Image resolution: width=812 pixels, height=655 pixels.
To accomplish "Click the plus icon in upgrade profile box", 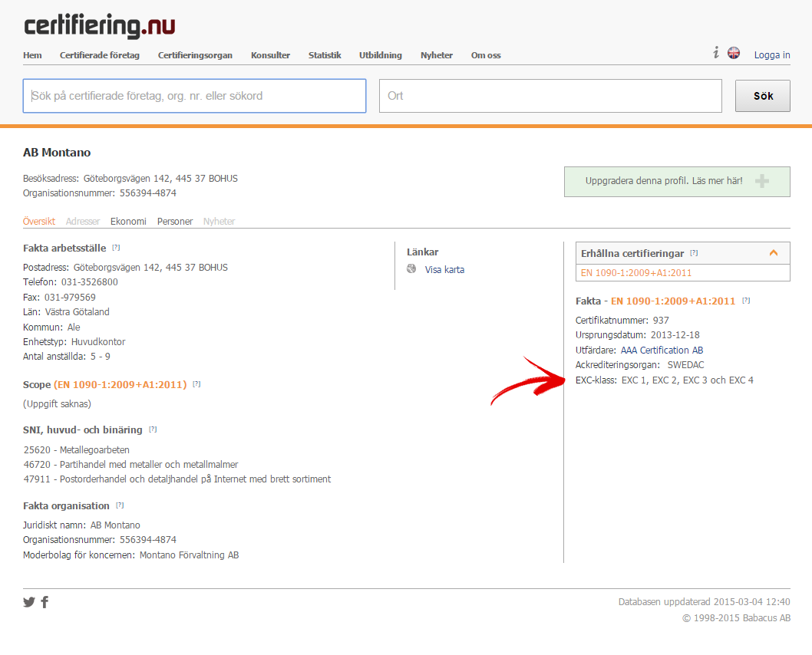I will click(x=762, y=181).
